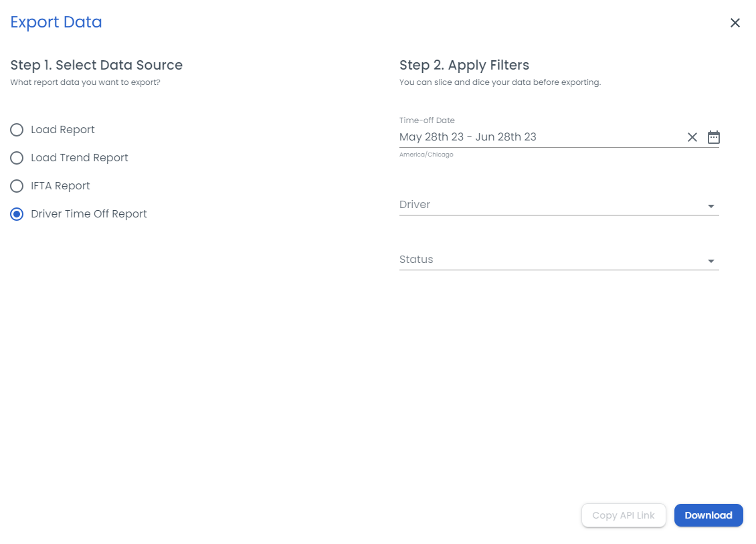This screenshot has height=544, width=756.
Task: Click the America/Chicago timezone text
Action: pos(426,155)
